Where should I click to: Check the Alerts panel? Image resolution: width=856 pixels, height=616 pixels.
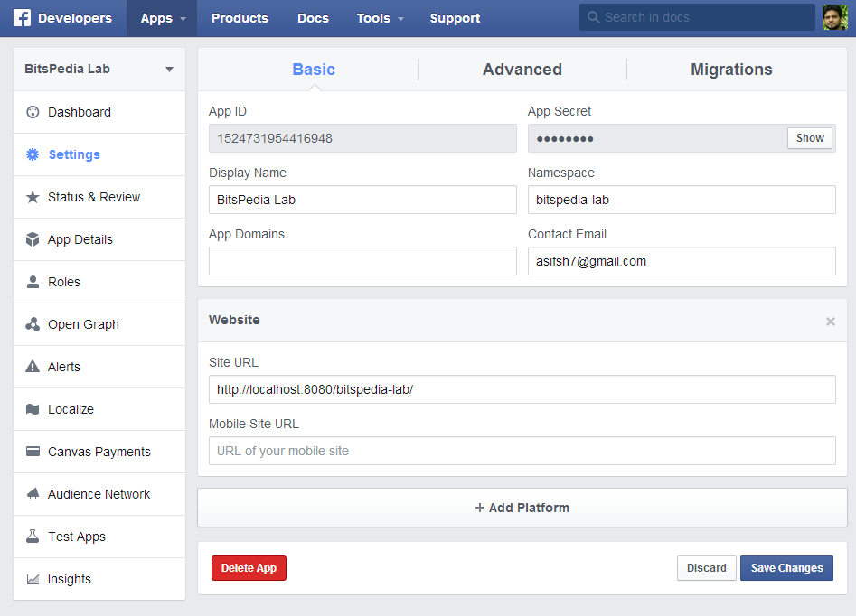pos(64,367)
